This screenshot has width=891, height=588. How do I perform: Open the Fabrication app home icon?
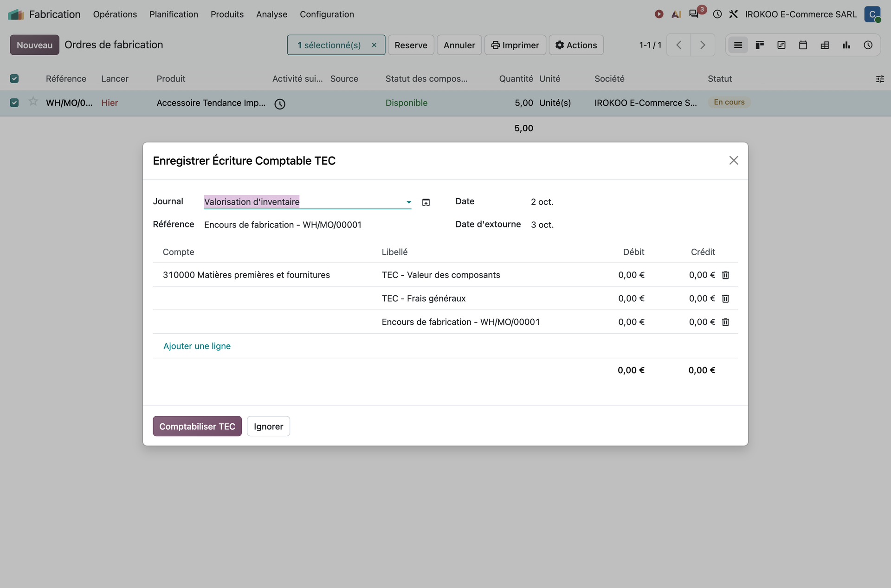tap(16, 14)
